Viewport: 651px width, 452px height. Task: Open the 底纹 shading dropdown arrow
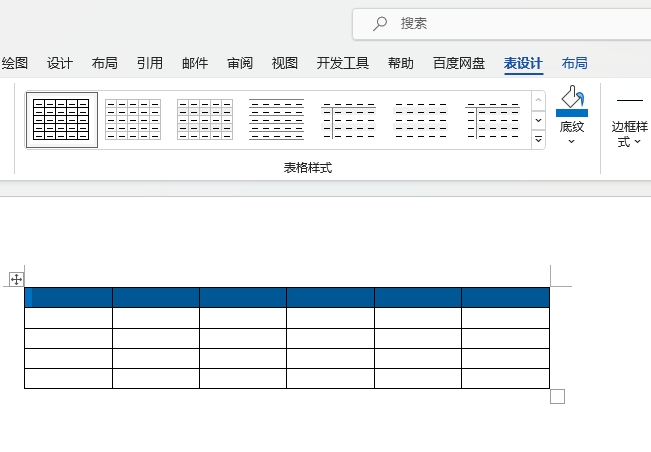[572, 142]
